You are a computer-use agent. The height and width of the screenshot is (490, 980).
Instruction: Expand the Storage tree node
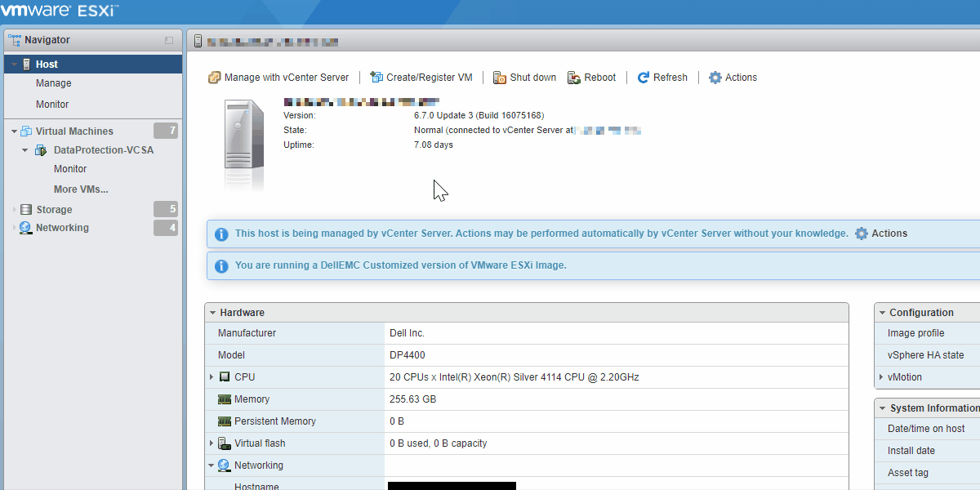[x=14, y=210]
